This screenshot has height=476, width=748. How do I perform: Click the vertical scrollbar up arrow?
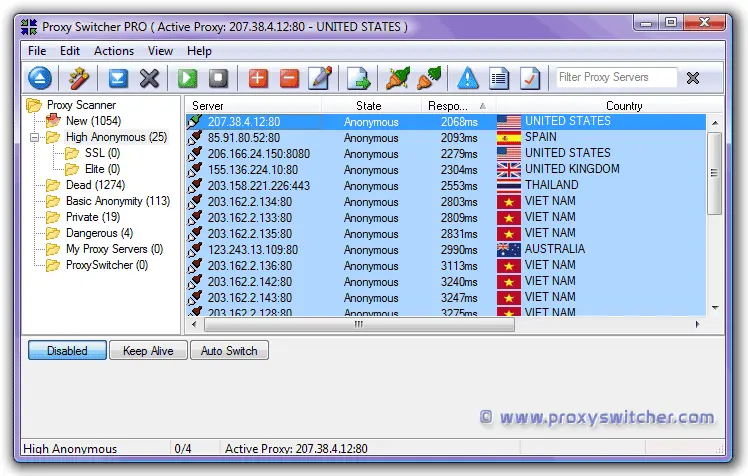(x=715, y=123)
